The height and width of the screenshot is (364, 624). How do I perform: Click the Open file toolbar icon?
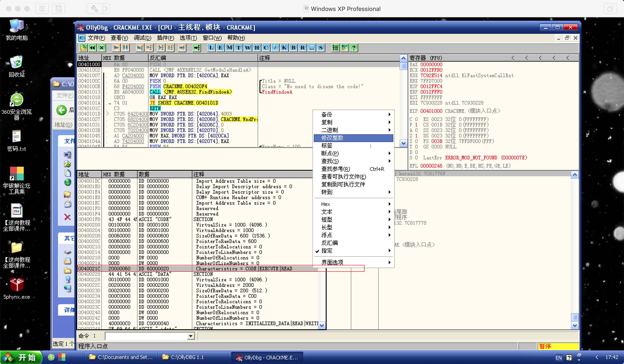pos(83,48)
